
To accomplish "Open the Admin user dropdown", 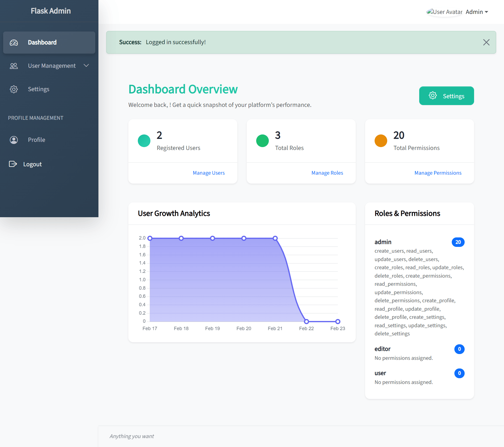I will pyautogui.click(x=477, y=12).
